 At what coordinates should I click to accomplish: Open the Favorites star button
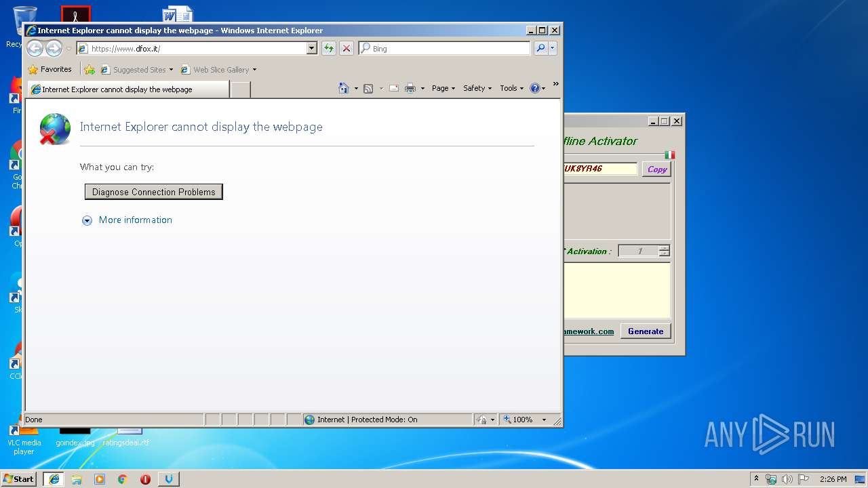(50, 69)
